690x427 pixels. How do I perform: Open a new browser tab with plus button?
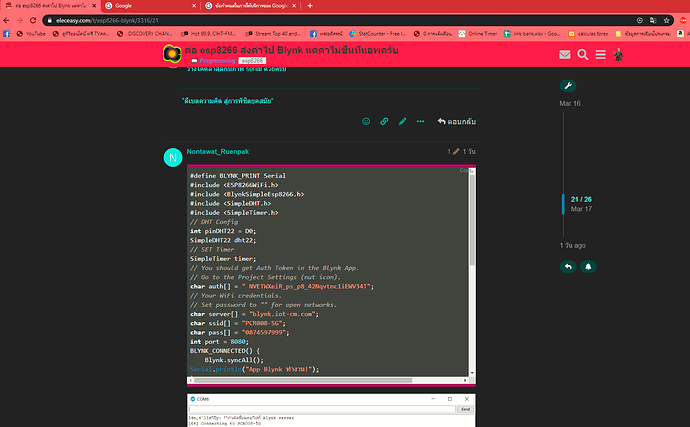(x=310, y=6)
